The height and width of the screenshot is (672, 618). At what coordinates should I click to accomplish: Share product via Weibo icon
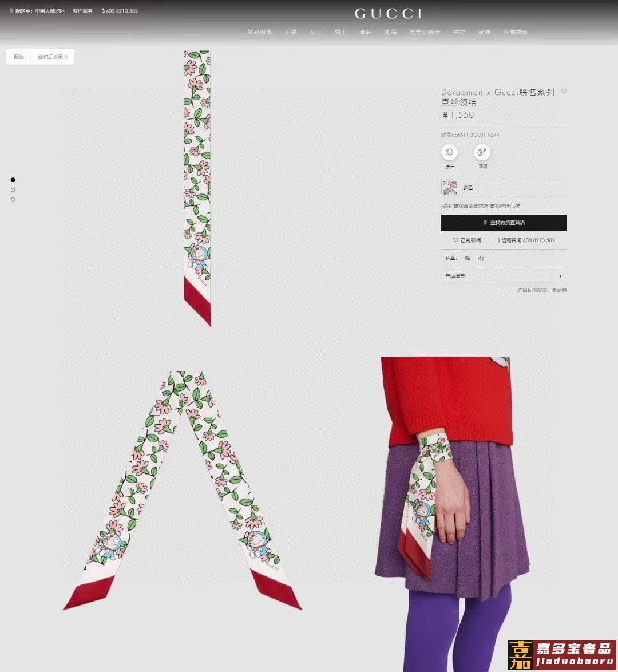481,258
